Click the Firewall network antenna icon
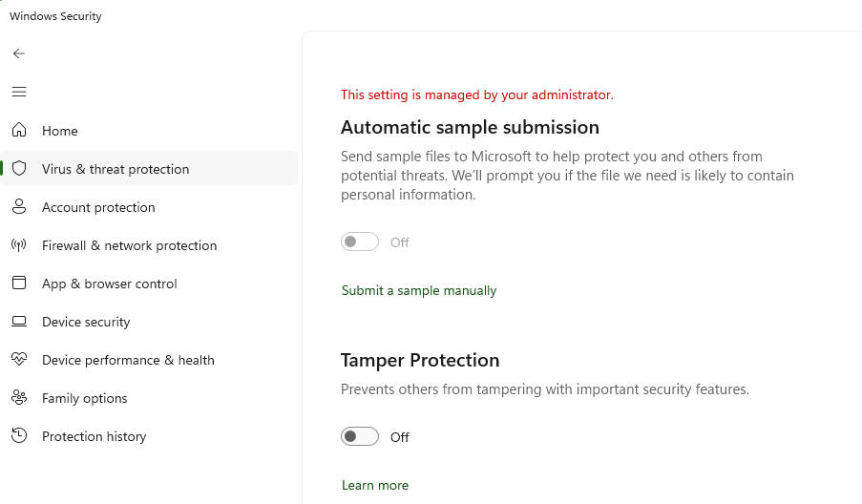This screenshot has height=504, width=862. (19, 245)
